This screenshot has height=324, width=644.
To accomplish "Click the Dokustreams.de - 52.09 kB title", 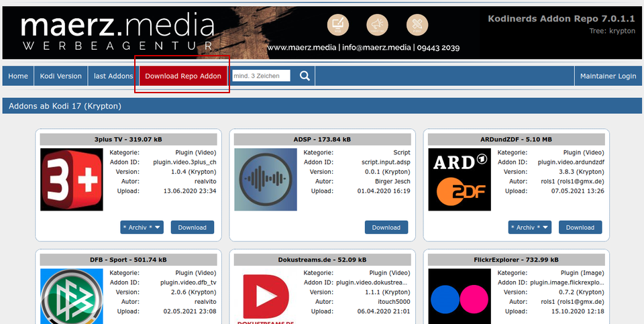I will coord(322,260).
